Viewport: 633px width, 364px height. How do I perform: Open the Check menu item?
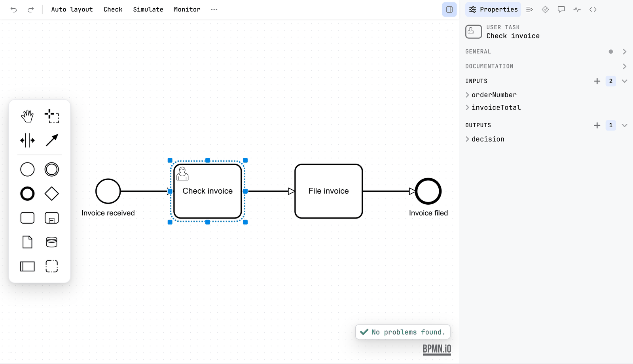[113, 9]
